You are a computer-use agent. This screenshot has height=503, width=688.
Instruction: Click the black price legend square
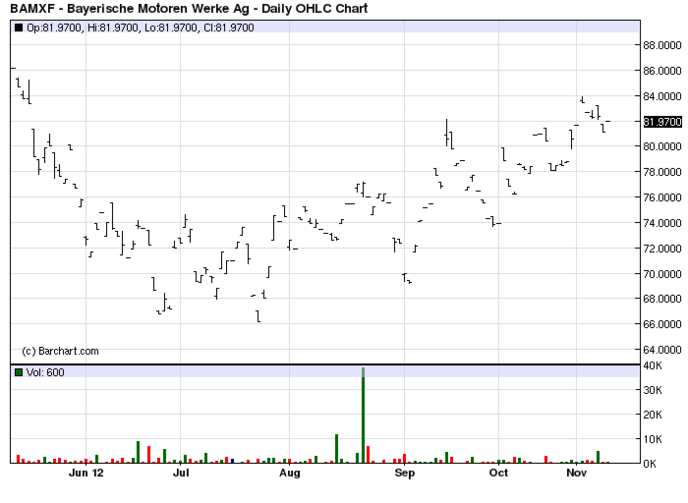coord(18,28)
